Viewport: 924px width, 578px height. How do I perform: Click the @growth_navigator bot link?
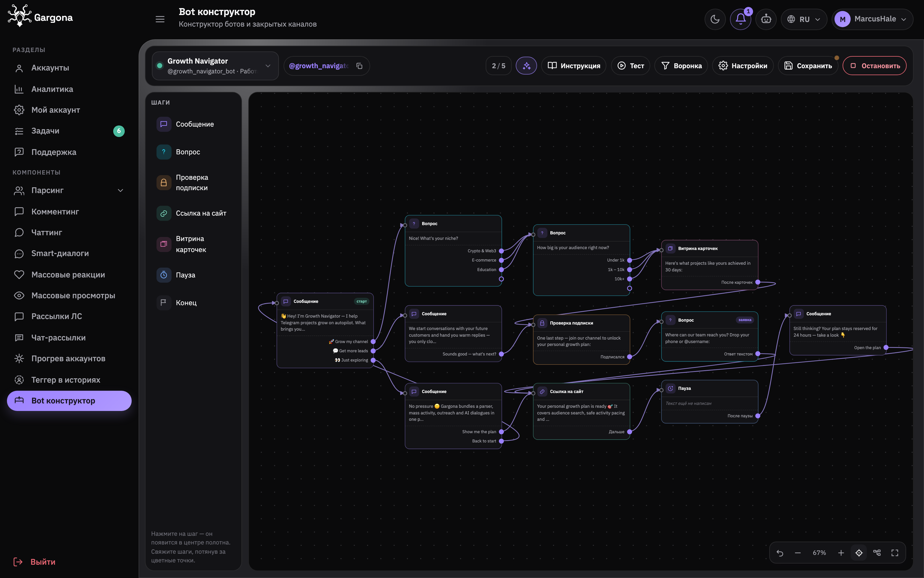[319, 66]
